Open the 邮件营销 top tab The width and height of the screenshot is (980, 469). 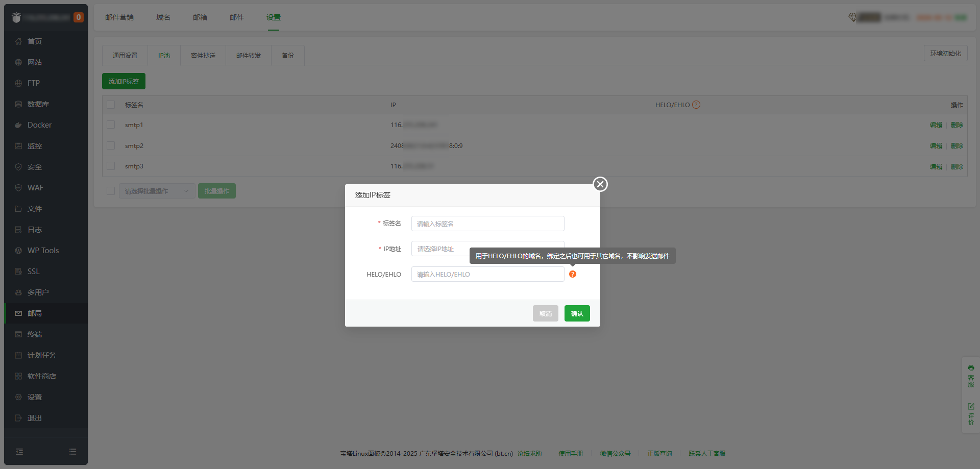(119, 17)
